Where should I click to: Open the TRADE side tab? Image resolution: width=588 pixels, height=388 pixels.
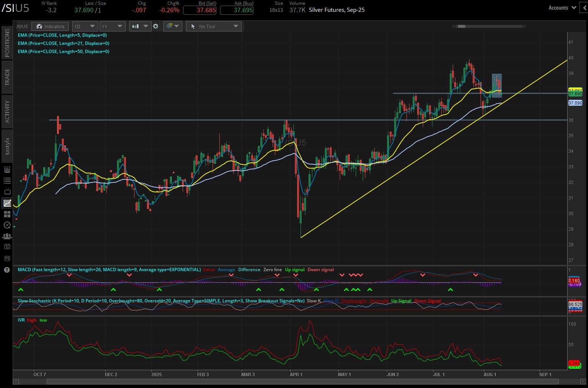pos(7,77)
